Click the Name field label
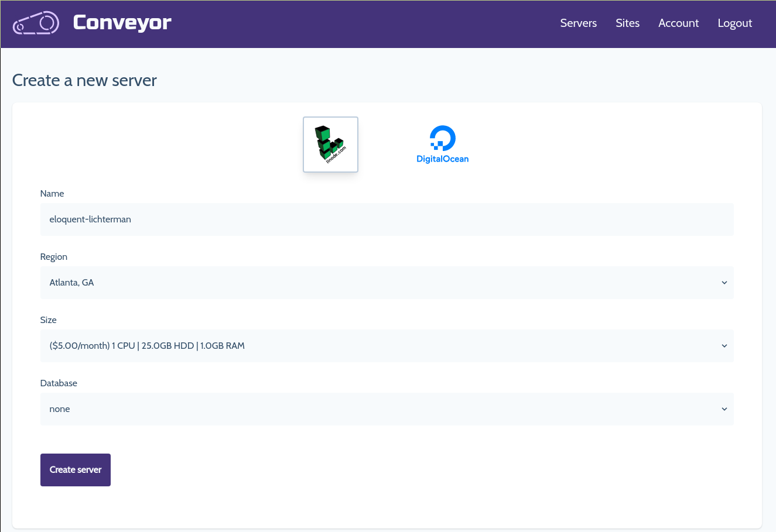The image size is (776, 532). point(52,194)
